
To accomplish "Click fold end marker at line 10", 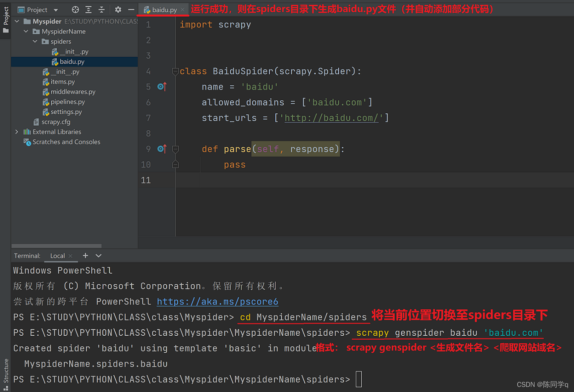I will [175, 164].
